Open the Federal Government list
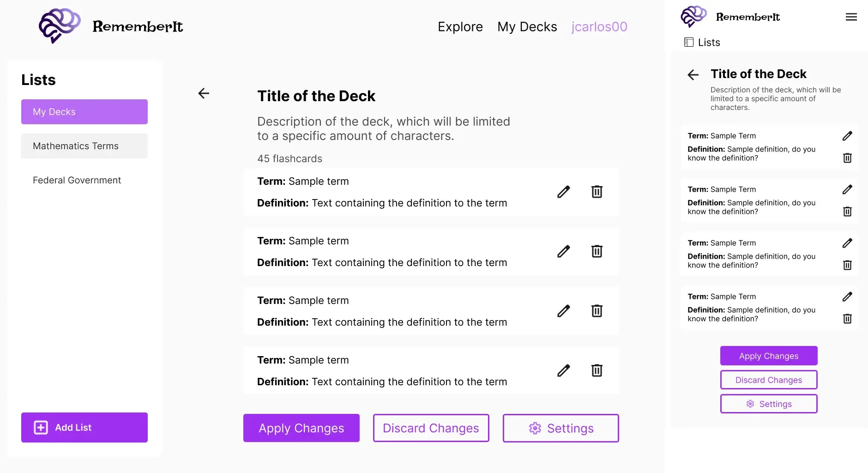The image size is (868, 473). [77, 180]
